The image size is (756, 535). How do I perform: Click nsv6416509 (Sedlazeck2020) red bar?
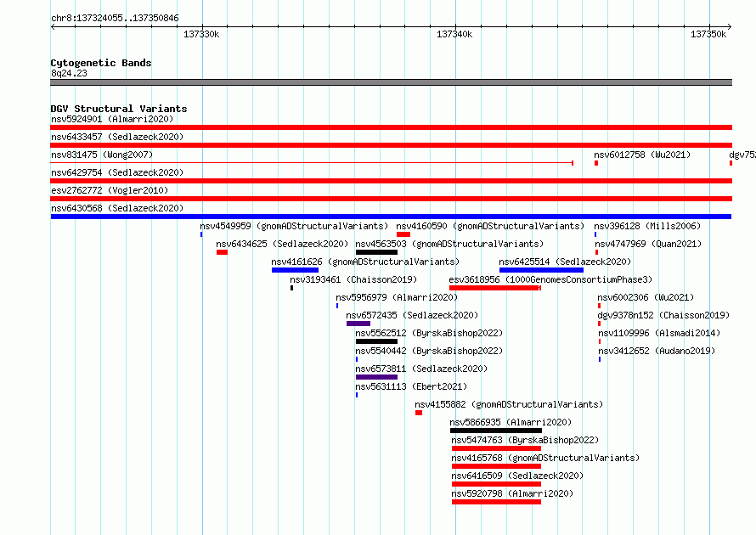pyautogui.click(x=496, y=484)
